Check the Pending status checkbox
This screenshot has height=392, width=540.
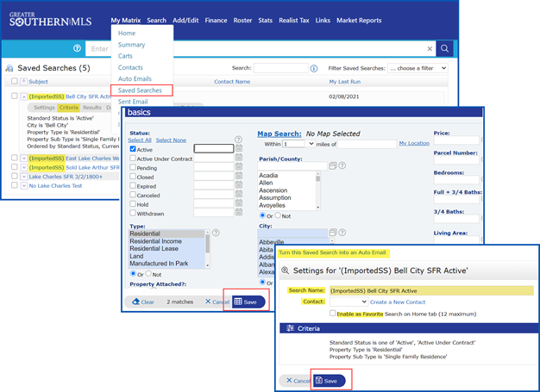point(133,167)
